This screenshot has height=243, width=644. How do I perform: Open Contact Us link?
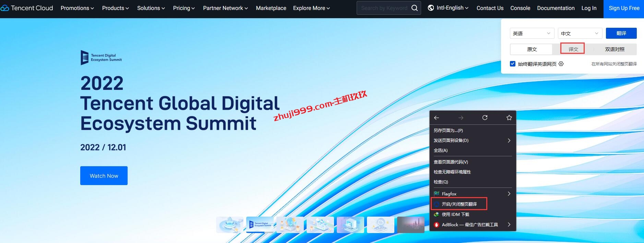(490, 8)
